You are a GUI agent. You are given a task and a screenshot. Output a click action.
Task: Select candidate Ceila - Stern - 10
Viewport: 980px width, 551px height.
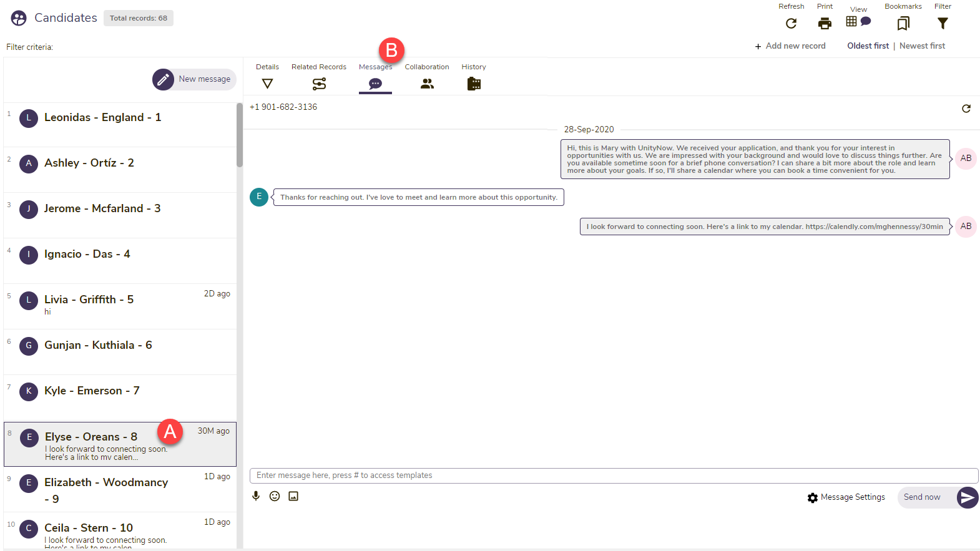[120, 532]
